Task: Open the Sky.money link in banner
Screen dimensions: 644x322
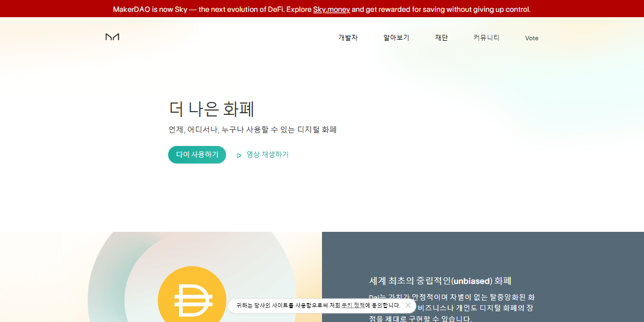Action: click(x=331, y=9)
